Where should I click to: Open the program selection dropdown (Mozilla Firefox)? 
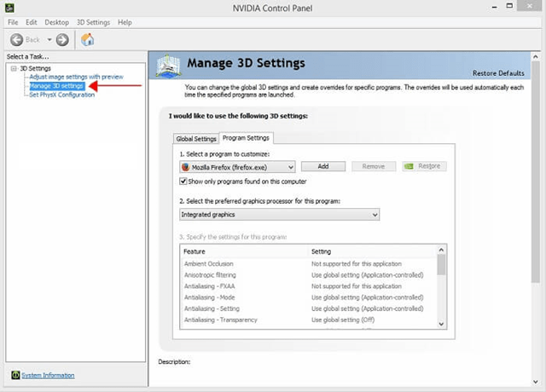(x=290, y=167)
